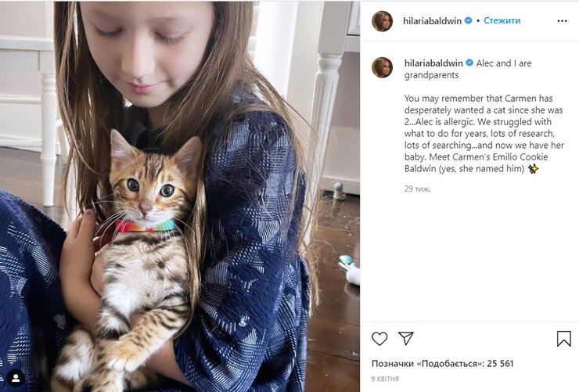The image size is (579, 392).
Task: Click header profile avatar of hilariabaldwin
Action: (382, 21)
